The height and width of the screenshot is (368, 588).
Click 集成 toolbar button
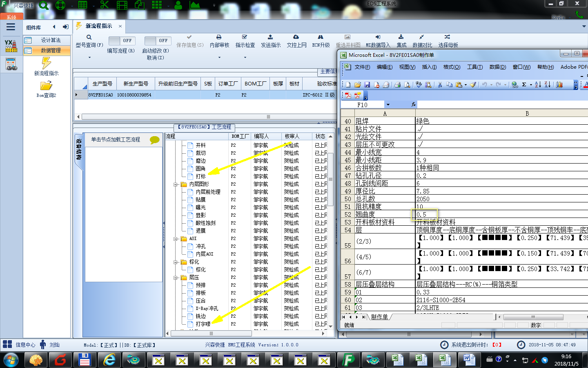click(x=401, y=41)
